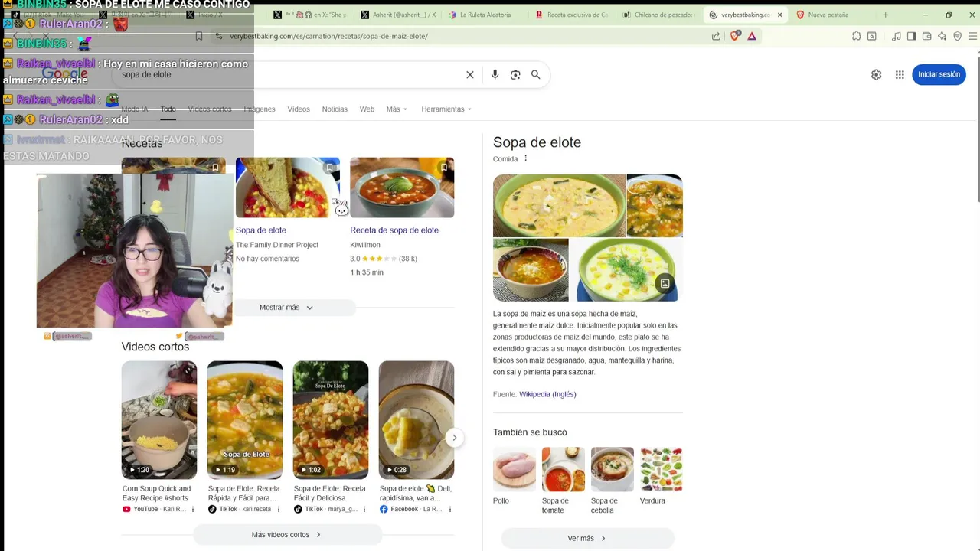
Task: Open options for kari.receta TikTok short
Action: coord(279,509)
